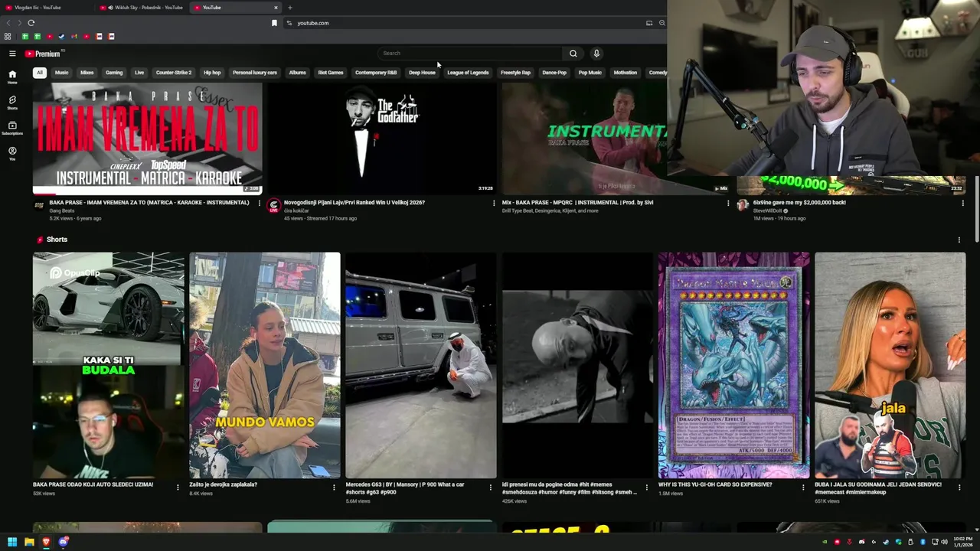Open the You page in sidebar

pyautogui.click(x=12, y=153)
